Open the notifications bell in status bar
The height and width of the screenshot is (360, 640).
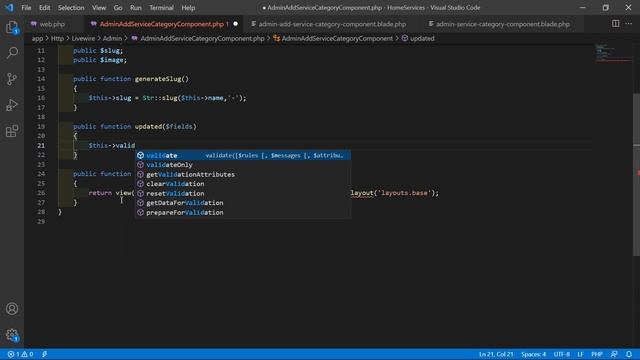click(x=629, y=354)
